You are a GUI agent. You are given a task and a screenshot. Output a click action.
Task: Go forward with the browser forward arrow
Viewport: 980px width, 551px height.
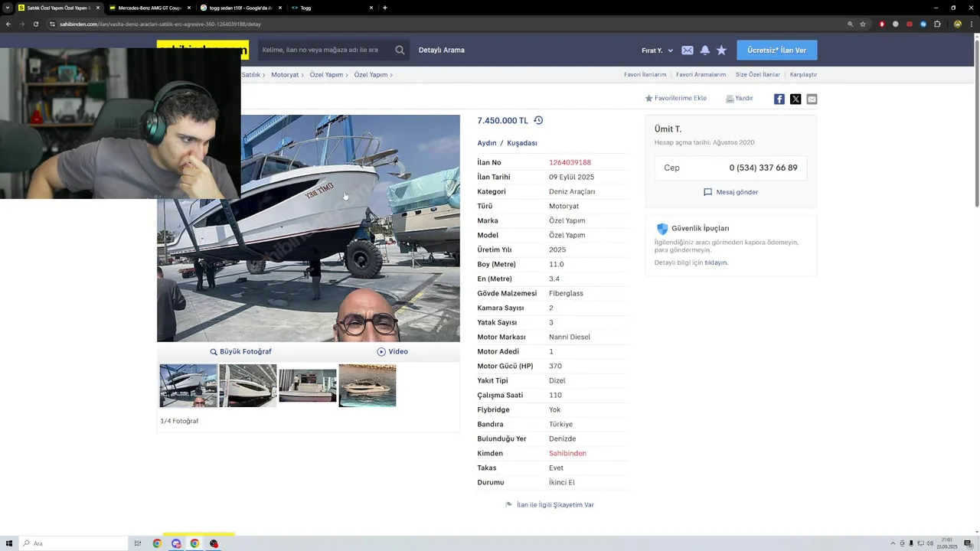click(x=21, y=24)
